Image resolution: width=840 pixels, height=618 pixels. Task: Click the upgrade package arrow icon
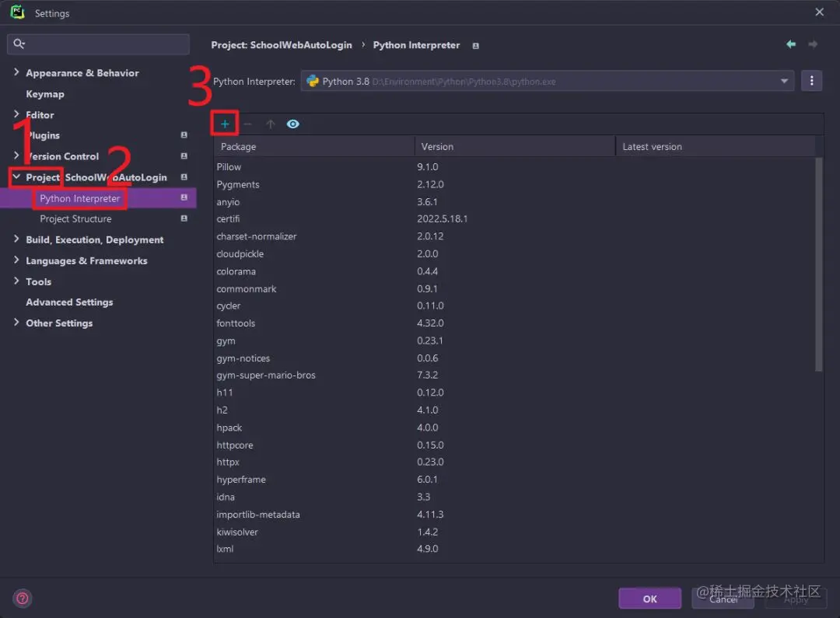(x=270, y=124)
